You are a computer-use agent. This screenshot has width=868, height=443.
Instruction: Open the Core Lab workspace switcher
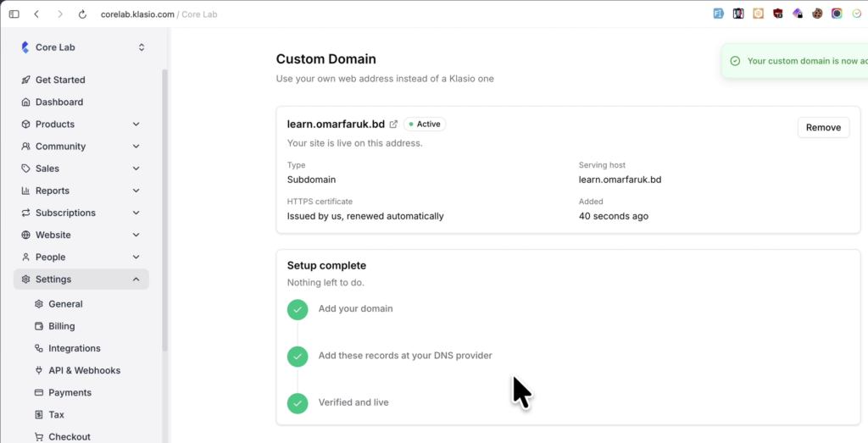[x=142, y=47]
